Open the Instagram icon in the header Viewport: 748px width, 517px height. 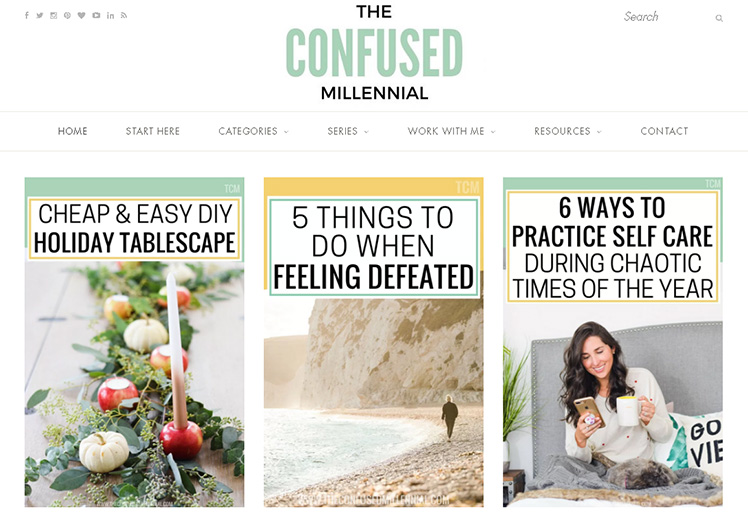(x=53, y=15)
